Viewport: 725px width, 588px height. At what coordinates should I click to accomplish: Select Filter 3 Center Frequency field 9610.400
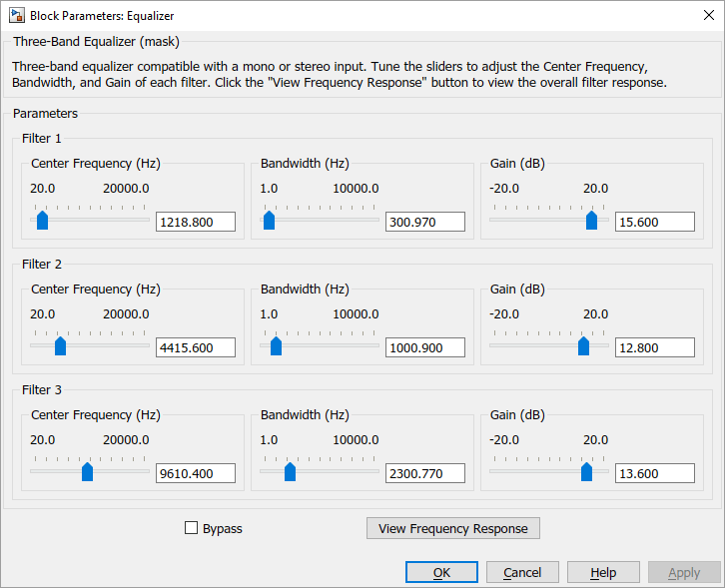pyautogui.click(x=196, y=473)
